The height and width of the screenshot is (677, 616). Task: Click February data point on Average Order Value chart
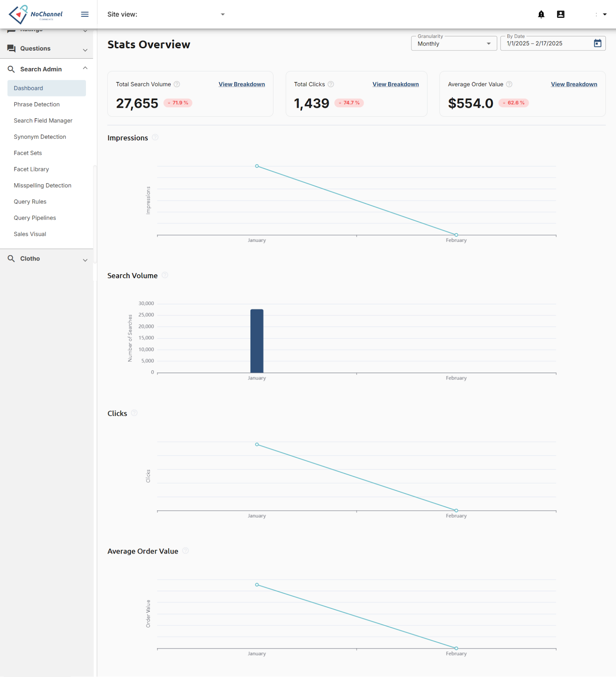point(456,648)
